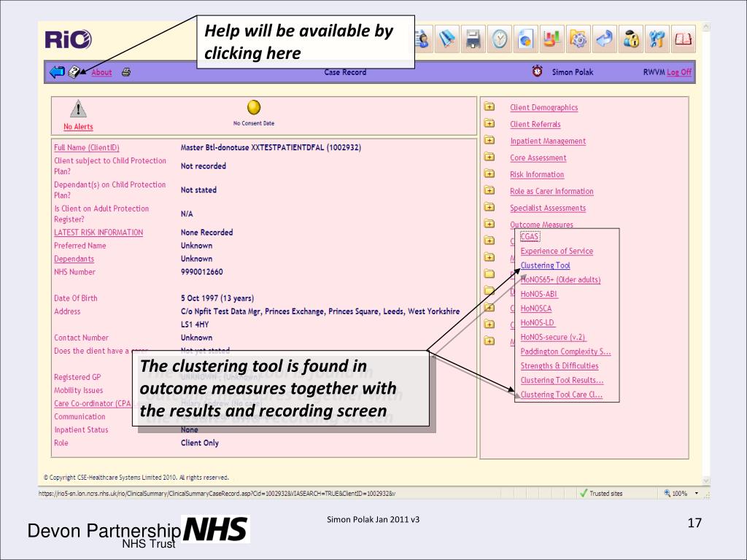
Task: Select HoNOS-LD menu entry
Action: 537,322
